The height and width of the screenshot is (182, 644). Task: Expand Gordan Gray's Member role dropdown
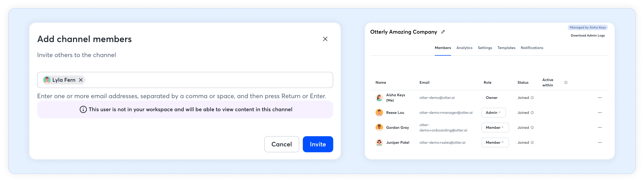coord(495,128)
